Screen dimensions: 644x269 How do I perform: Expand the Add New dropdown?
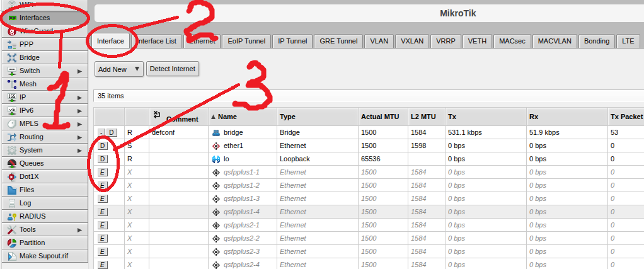pyautogui.click(x=137, y=69)
